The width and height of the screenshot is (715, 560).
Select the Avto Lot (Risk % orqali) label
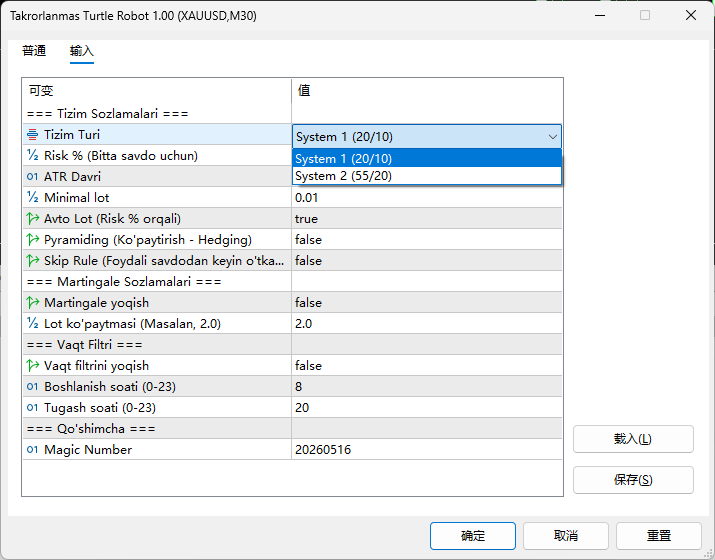112,218
